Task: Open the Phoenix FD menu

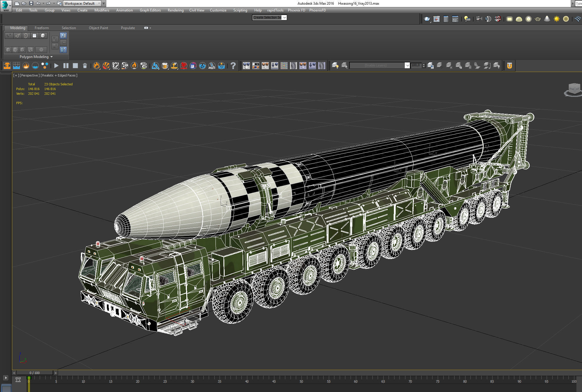Action: click(296, 10)
